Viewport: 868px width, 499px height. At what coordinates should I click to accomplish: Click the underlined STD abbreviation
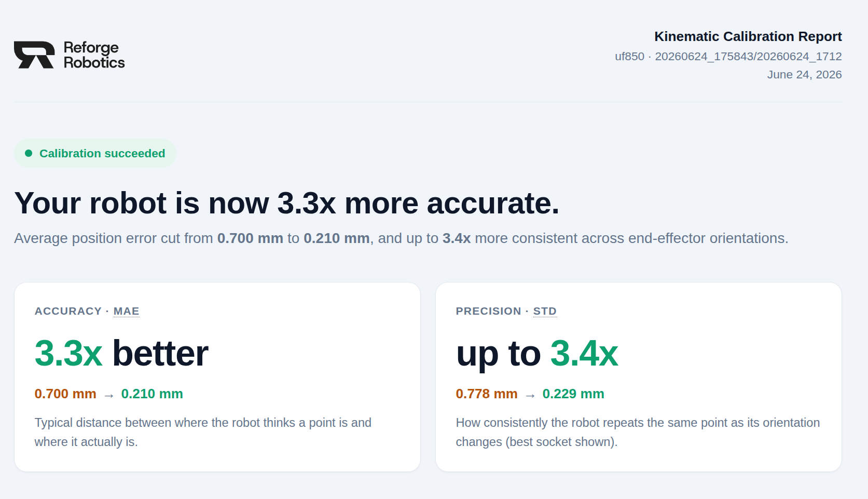click(x=545, y=311)
